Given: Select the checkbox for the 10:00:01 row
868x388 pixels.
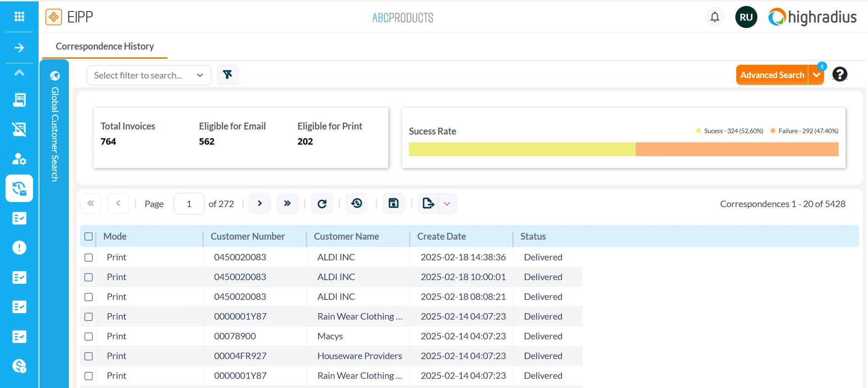Looking at the screenshot, I should (x=89, y=277).
